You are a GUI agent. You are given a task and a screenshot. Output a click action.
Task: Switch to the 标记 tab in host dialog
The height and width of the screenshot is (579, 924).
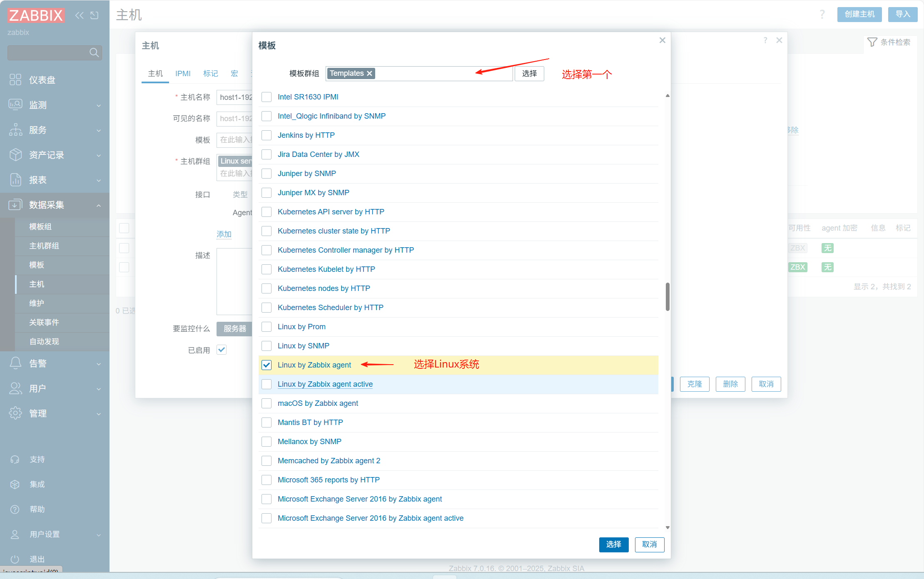point(211,74)
